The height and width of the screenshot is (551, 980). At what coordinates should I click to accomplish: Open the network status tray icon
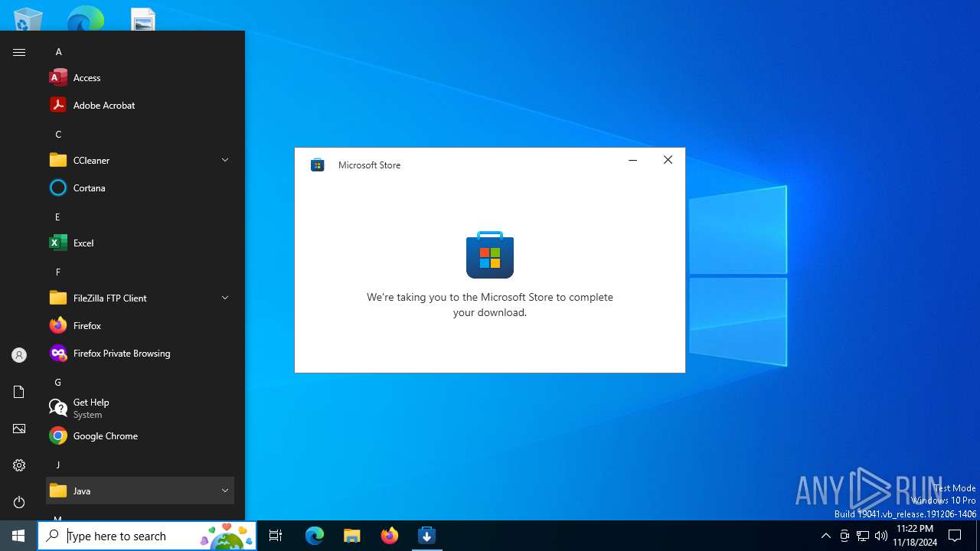point(863,536)
